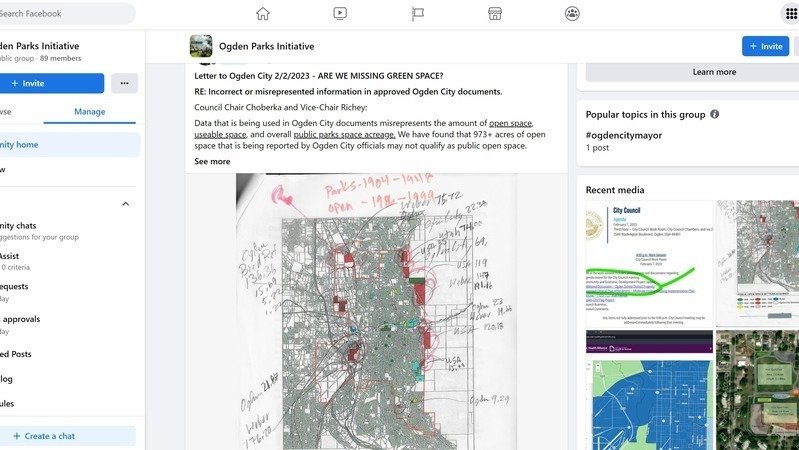Open group rules sidebar item
The width and height of the screenshot is (799, 450).
point(69,404)
